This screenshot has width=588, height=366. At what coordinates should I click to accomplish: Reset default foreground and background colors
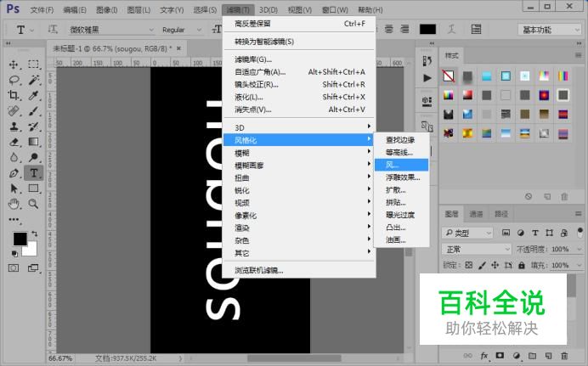tap(14, 254)
